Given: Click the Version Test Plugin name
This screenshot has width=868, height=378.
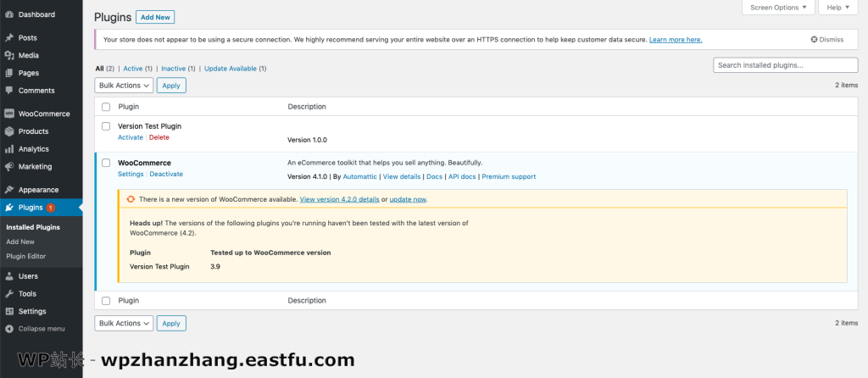Looking at the screenshot, I should pyautogui.click(x=149, y=126).
